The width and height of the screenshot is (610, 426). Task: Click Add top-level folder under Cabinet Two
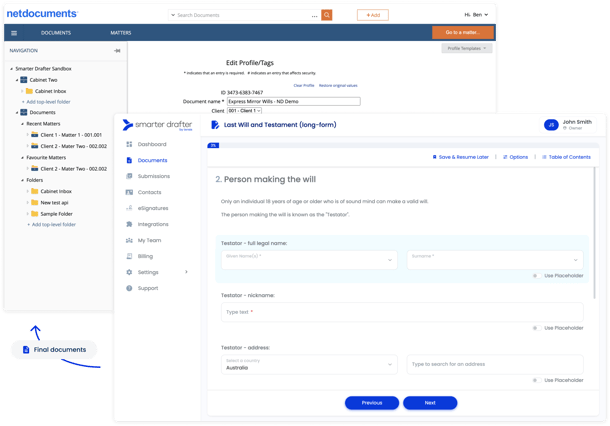(x=48, y=102)
